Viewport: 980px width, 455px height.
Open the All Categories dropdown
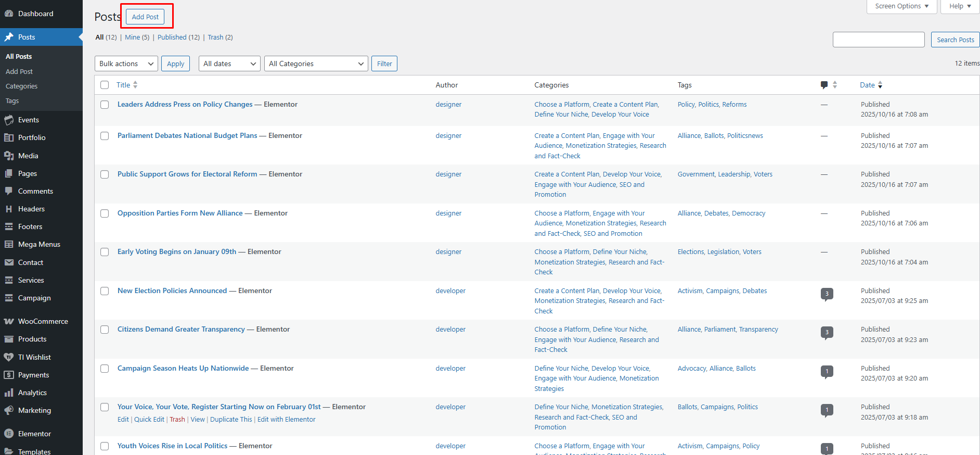point(316,64)
